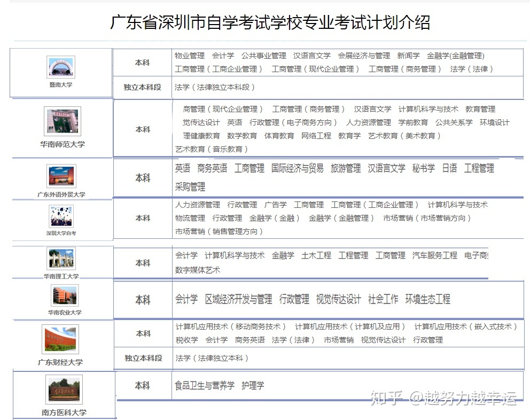The height and width of the screenshot is (420, 530).
Task: Select 环境设计 major
Action: click(x=495, y=122)
